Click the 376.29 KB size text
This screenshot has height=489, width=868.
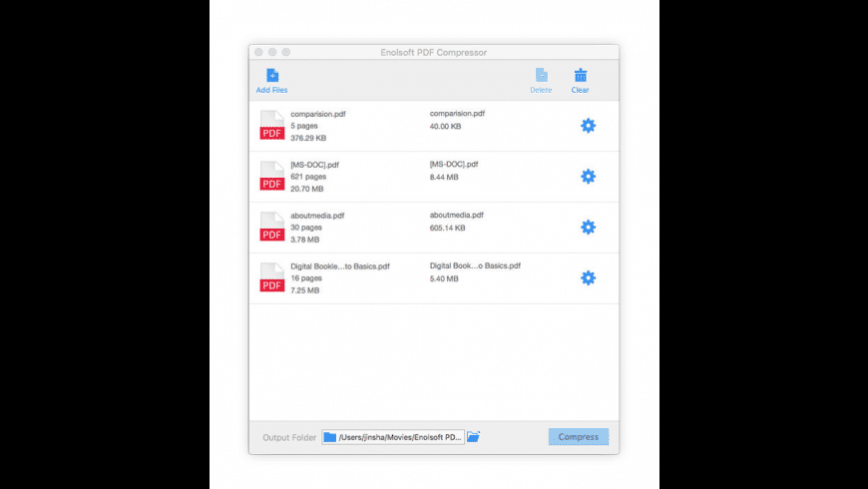[x=308, y=138]
